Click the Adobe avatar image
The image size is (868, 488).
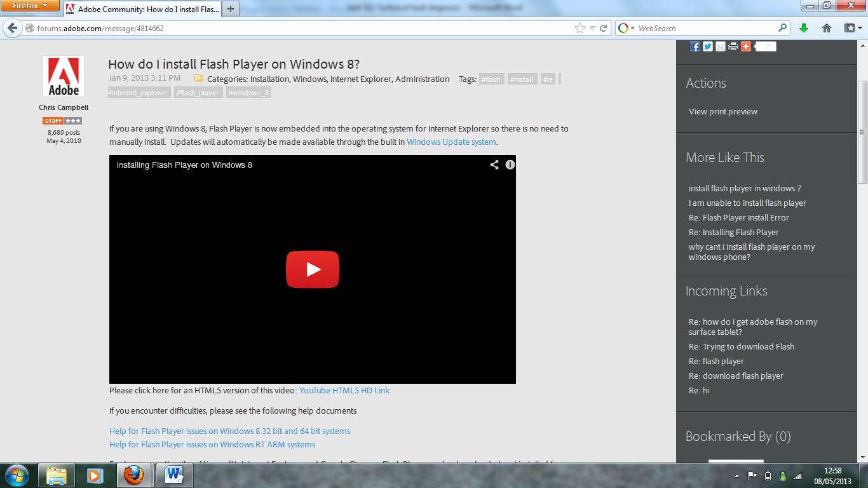[x=64, y=76]
